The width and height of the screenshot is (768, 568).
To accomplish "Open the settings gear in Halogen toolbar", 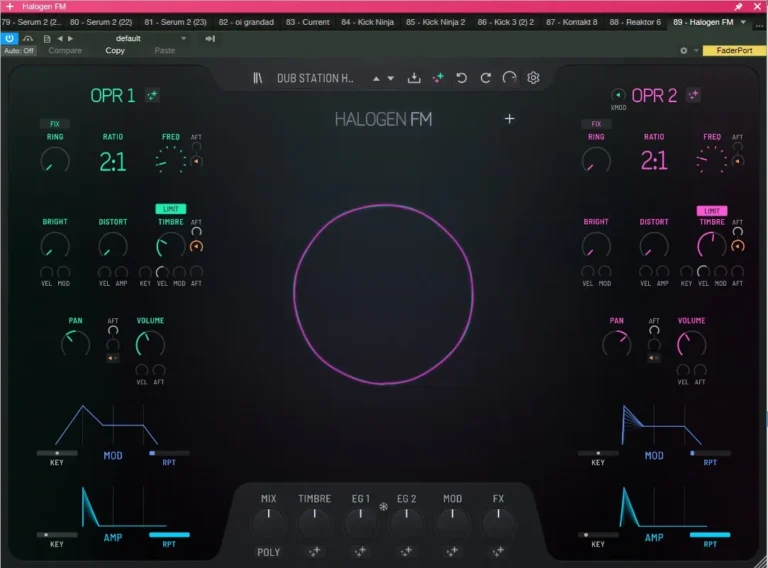I will tap(534, 78).
